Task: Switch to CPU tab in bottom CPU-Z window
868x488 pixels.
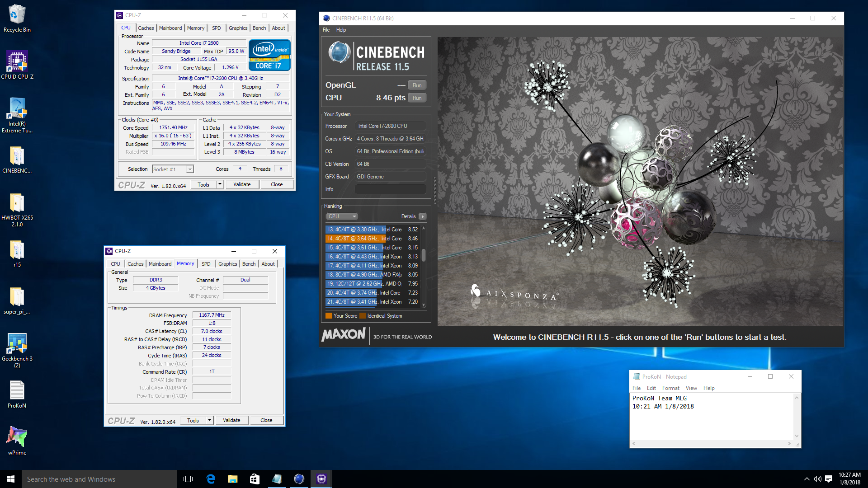Action: [116, 264]
